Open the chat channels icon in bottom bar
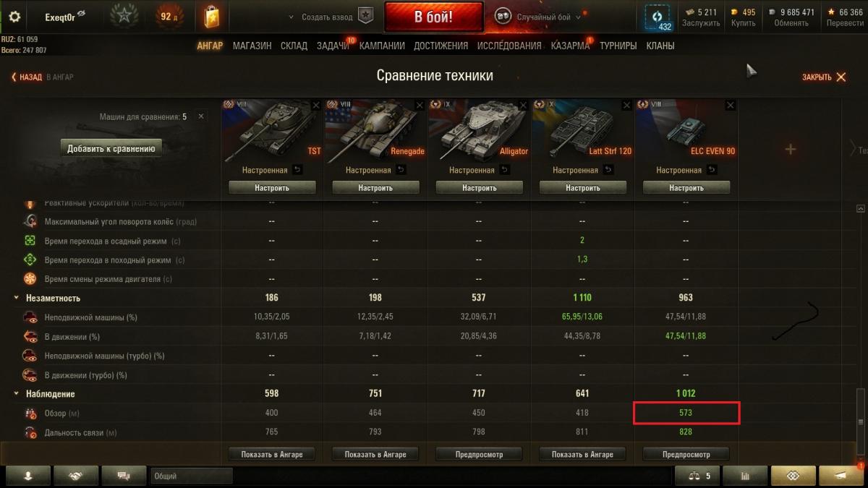The image size is (868, 488). 122,476
